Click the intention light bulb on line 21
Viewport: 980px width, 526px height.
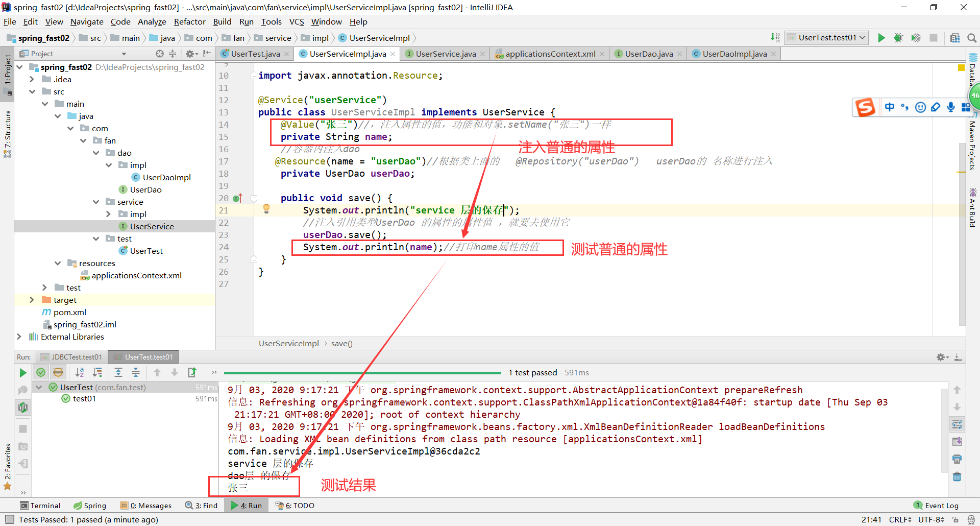pos(266,208)
